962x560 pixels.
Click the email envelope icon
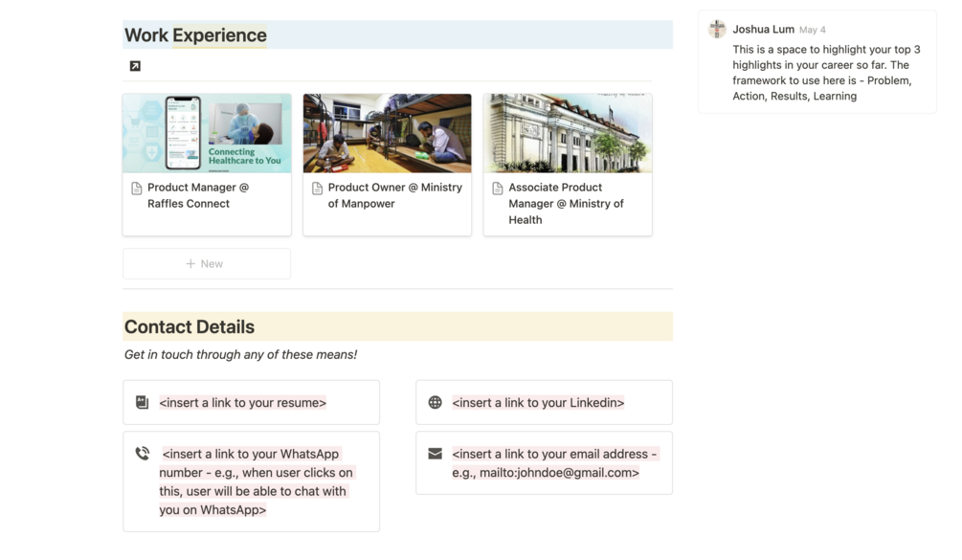coord(435,454)
